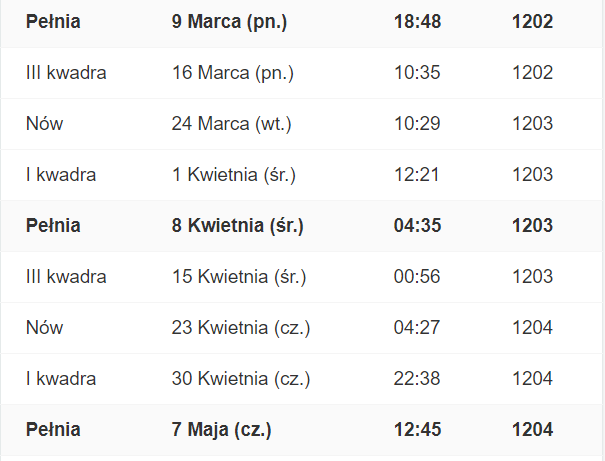Click the date 1 Kwietnia (śr.)
This screenshot has width=605, height=461.
coord(234,175)
